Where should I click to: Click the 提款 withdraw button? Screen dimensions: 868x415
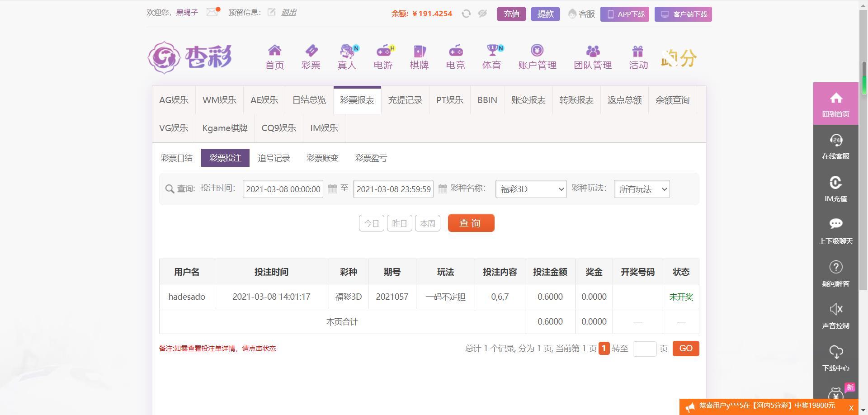[545, 14]
